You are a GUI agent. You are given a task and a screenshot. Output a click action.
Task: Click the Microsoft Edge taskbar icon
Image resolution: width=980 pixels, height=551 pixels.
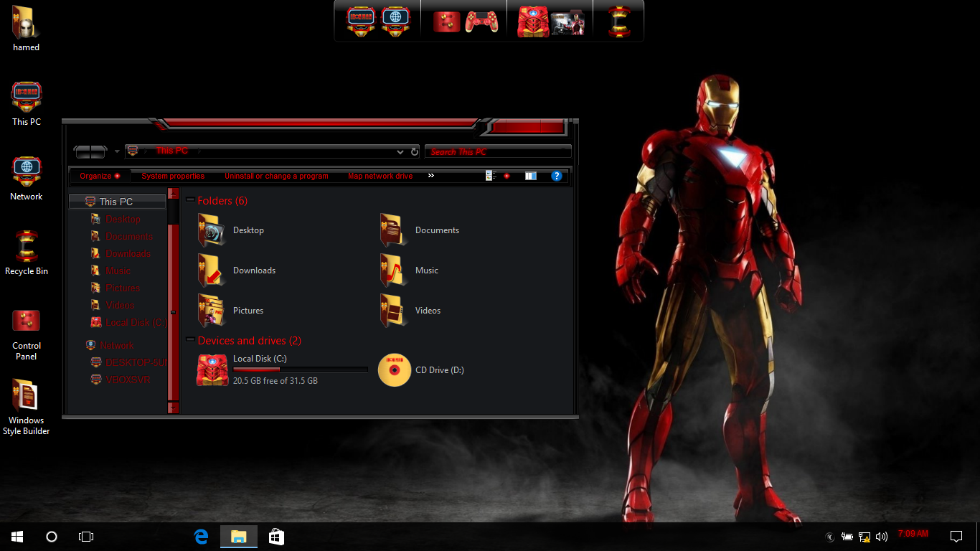[x=202, y=537]
